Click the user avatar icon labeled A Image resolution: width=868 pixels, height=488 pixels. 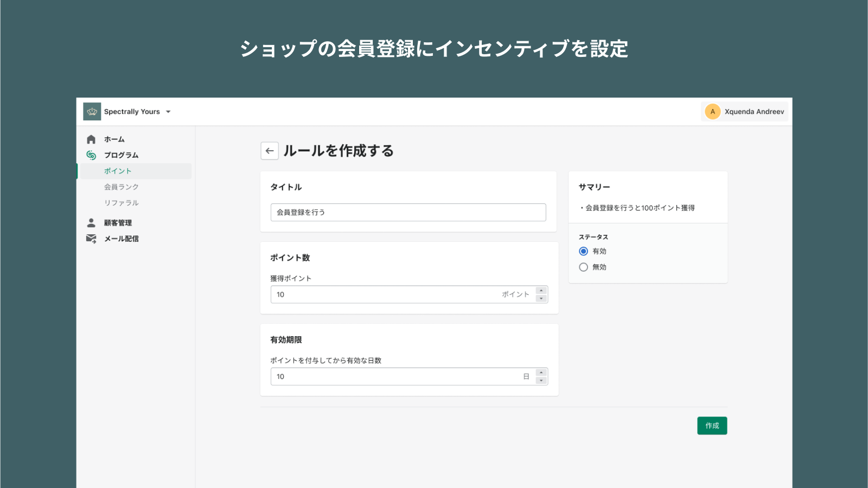[712, 112]
